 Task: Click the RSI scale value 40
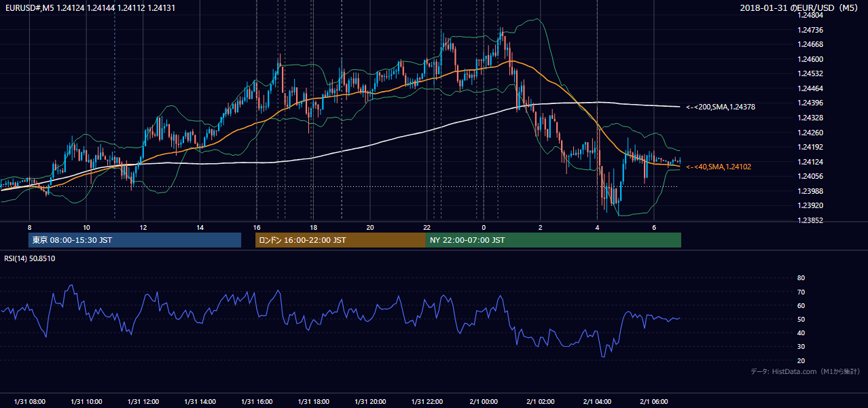coord(801,333)
